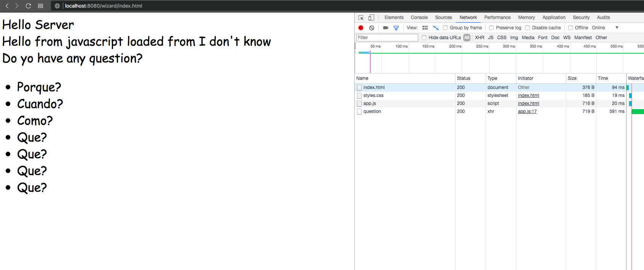Filter requests by CSS type
The image size is (644, 270).
coord(502,38)
